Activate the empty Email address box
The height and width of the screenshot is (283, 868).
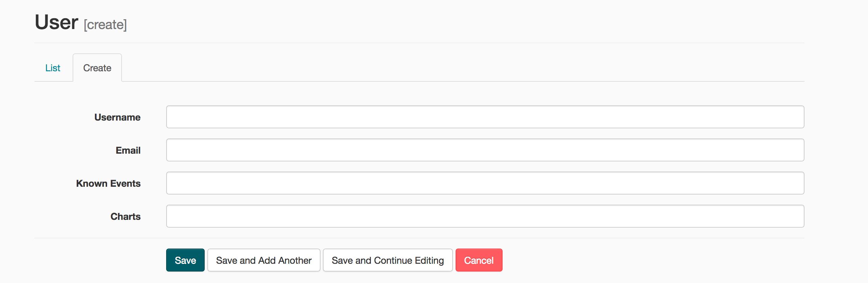[x=485, y=150]
